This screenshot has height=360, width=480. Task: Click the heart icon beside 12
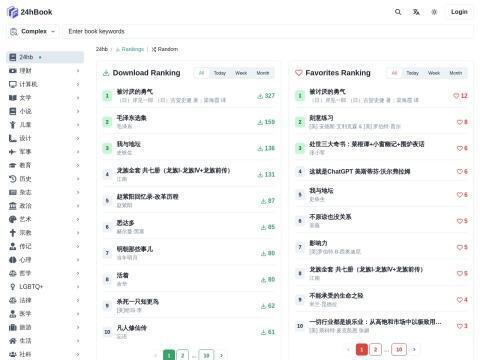coord(456,96)
